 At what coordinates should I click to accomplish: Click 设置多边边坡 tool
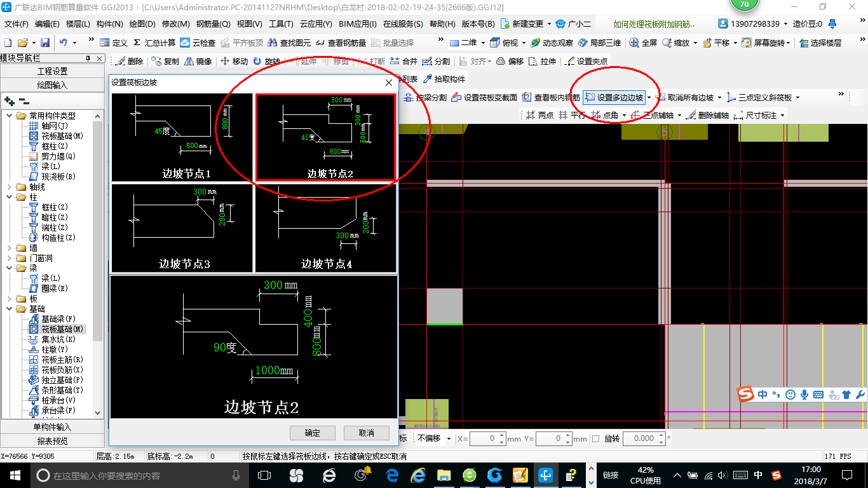click(614, 98)
